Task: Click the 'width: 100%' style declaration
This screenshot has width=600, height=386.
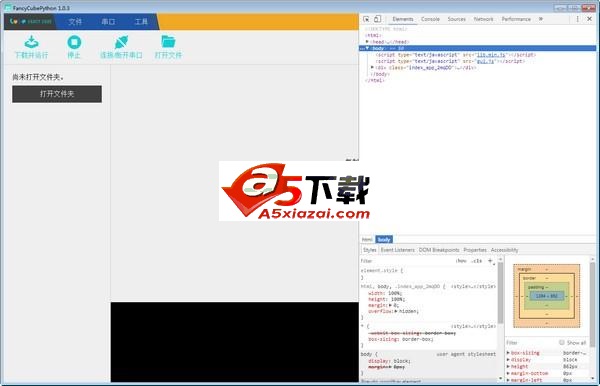Action: coord(385,293)
